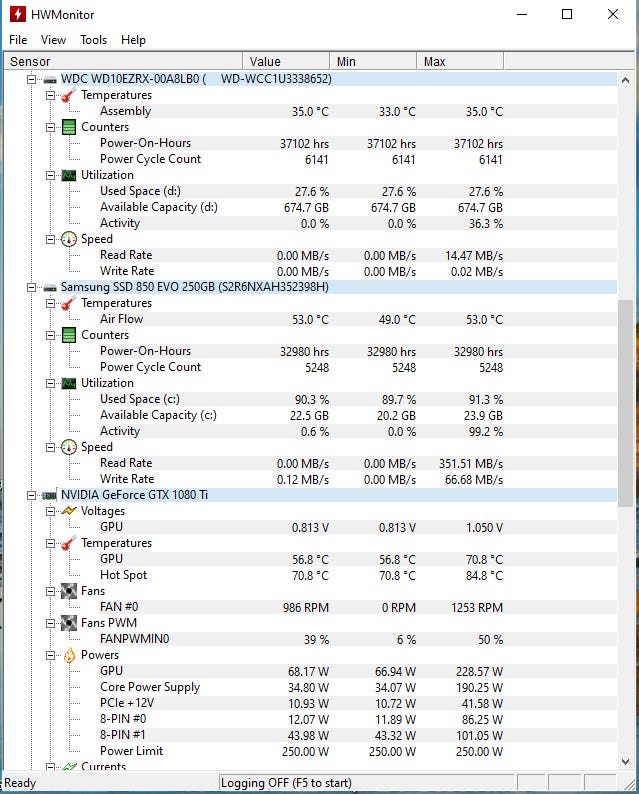Screen dimensions: 639x794
Task: Collapse the Samsung SSD 850 EVO node
Action: click(31, 288)
